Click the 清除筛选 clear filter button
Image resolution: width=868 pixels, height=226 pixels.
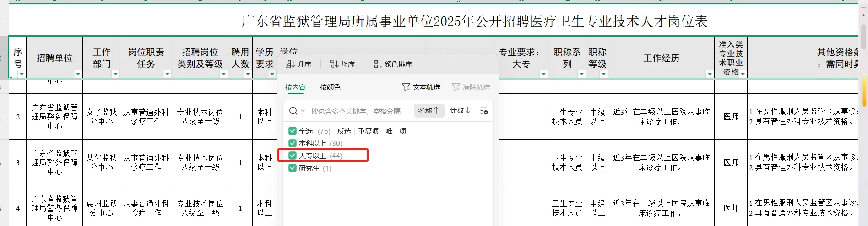tap(471, 87)
